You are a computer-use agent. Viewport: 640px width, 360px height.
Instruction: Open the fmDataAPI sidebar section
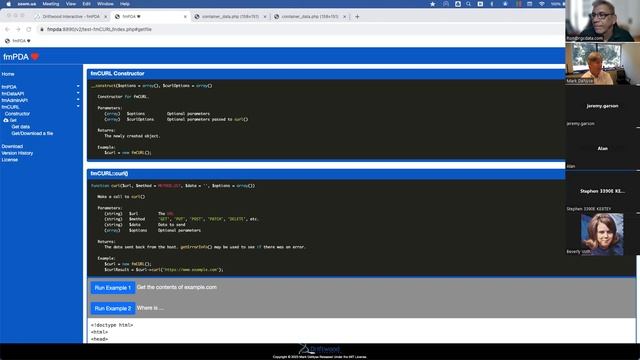click(x=13, y=94)
